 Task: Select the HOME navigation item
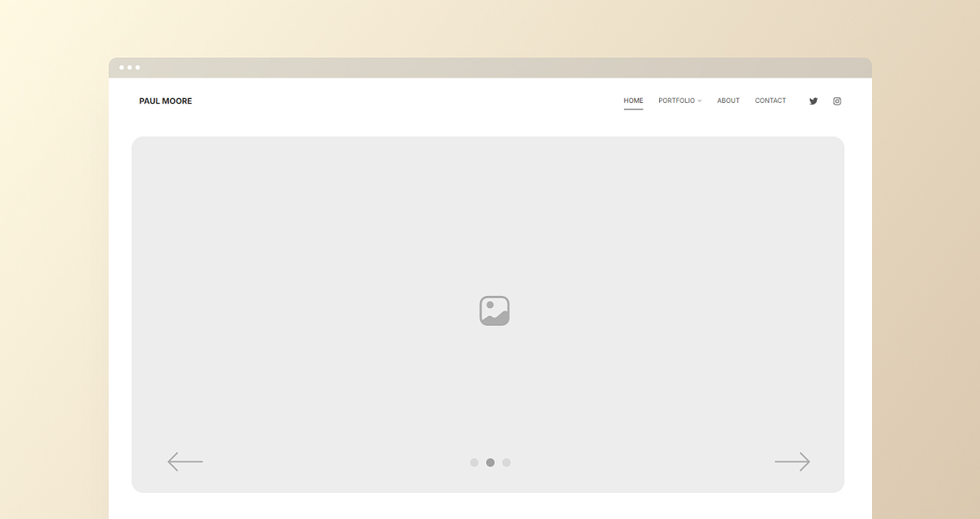point(633,100)
